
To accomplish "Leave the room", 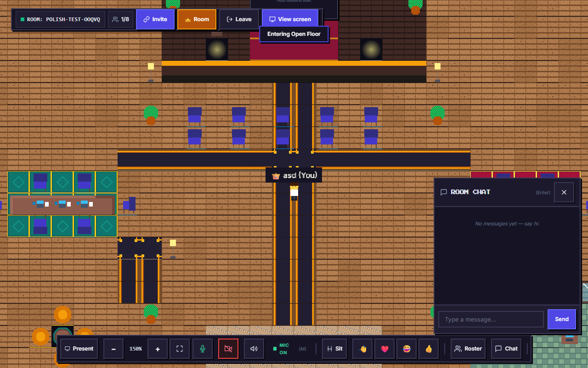I will (x=239, y=19).
